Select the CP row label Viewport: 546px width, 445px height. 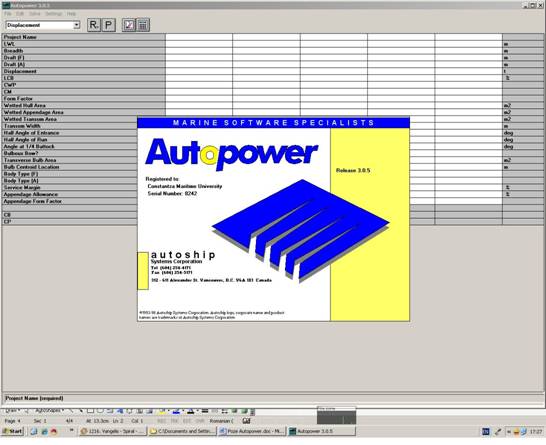(70, 222)
